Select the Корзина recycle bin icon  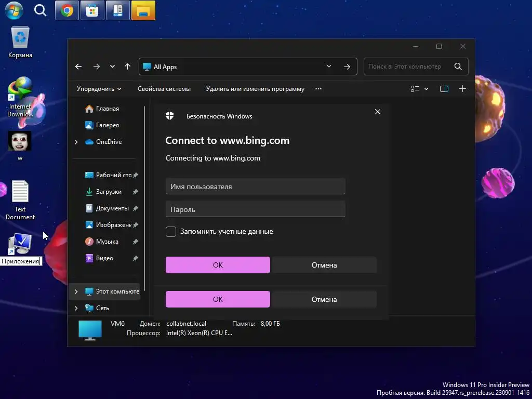click(x=20, y=43)
